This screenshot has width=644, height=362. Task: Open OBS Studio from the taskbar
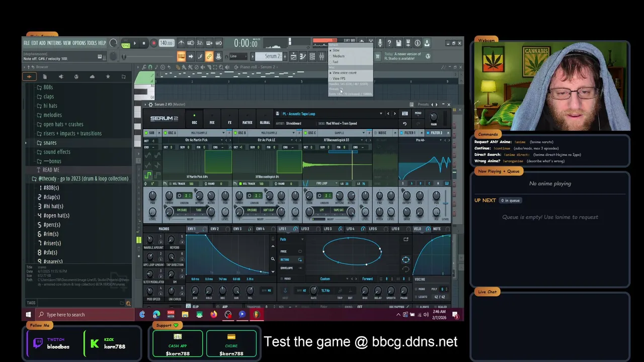pyautogui.click(x=228, y=315)
